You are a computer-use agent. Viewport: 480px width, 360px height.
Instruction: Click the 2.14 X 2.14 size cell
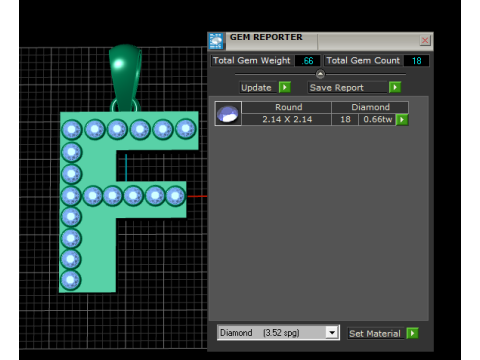(287, 119)
